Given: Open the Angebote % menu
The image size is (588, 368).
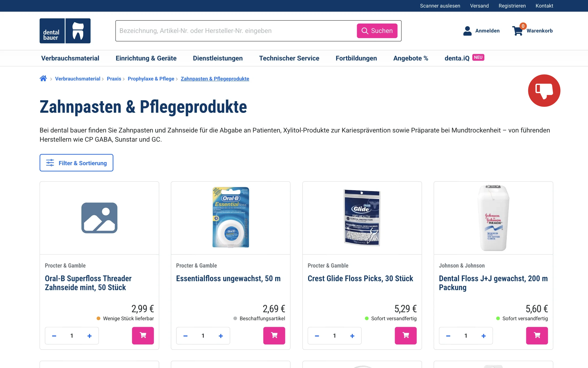Looking at the screenshot, I should 411,58.
